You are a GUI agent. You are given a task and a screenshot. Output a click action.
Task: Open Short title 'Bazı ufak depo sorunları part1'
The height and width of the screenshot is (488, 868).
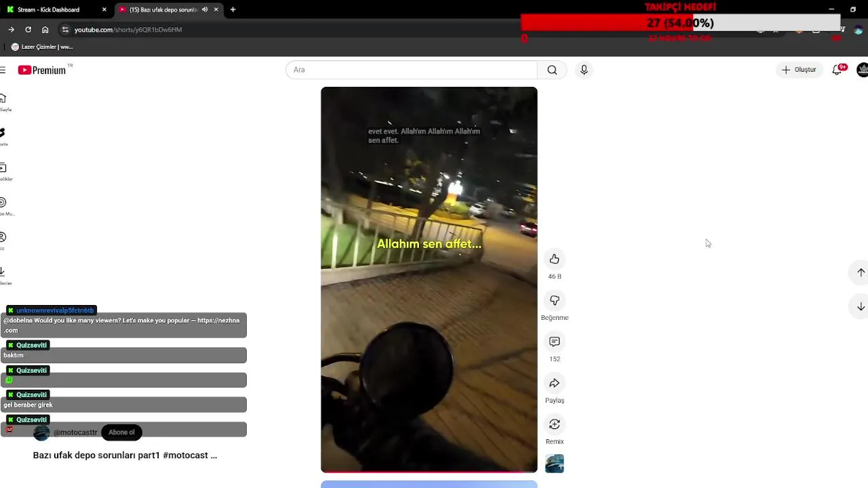(x=125, y=455)
